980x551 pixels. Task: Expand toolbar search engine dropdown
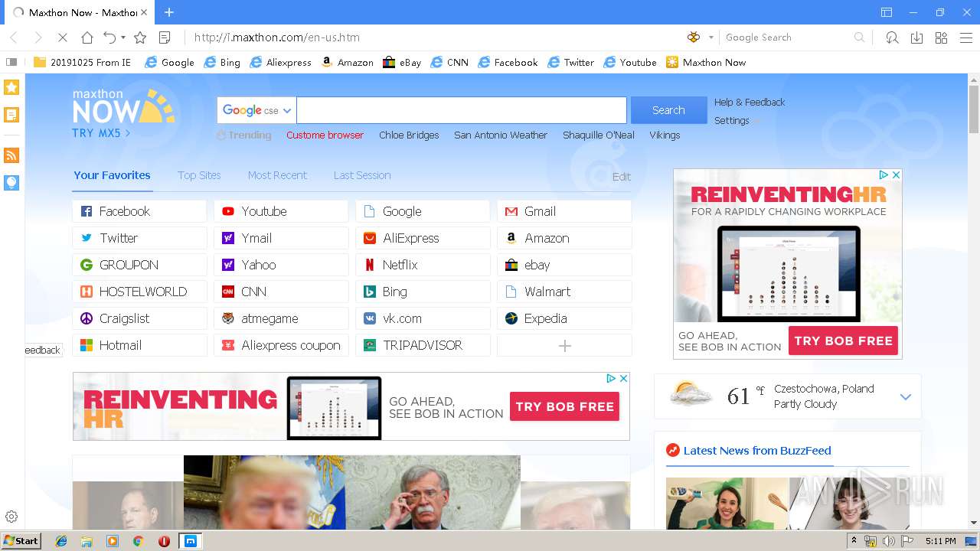coord(710,37)
